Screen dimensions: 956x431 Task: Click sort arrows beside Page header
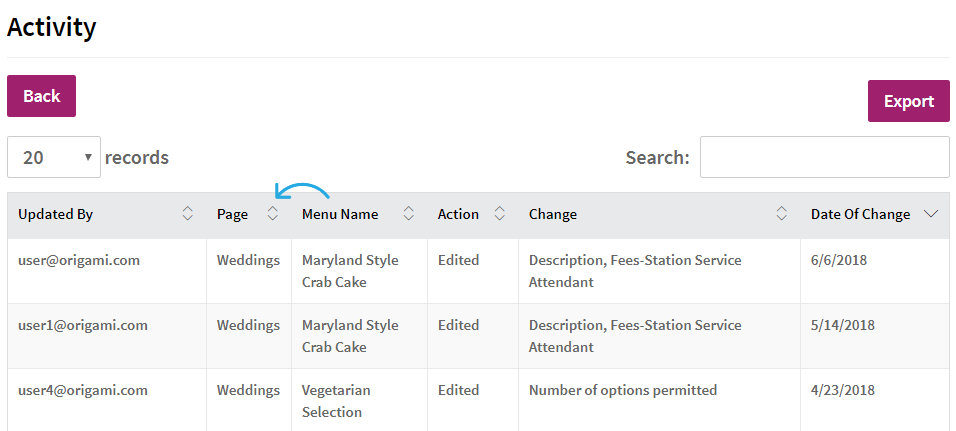(x=273, y=213)
